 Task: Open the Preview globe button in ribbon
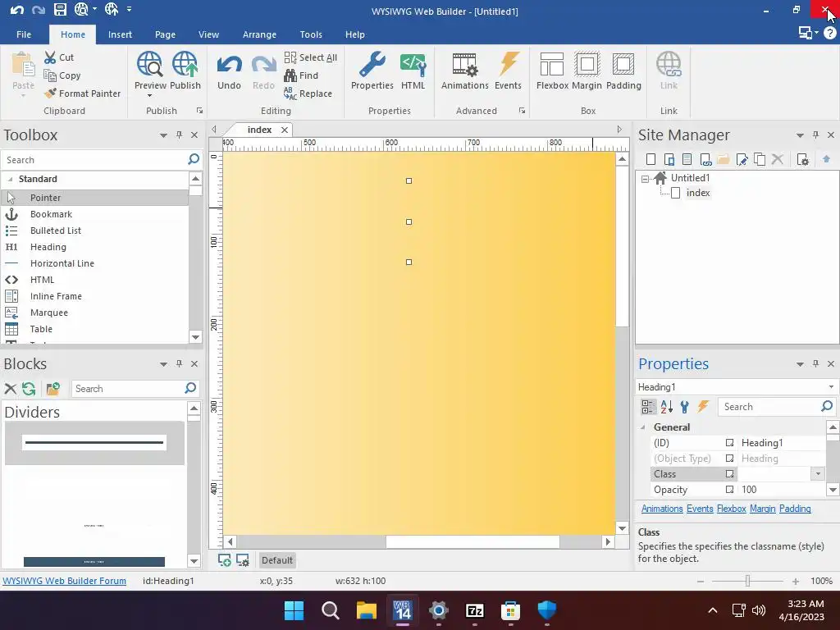pos(150,71)
